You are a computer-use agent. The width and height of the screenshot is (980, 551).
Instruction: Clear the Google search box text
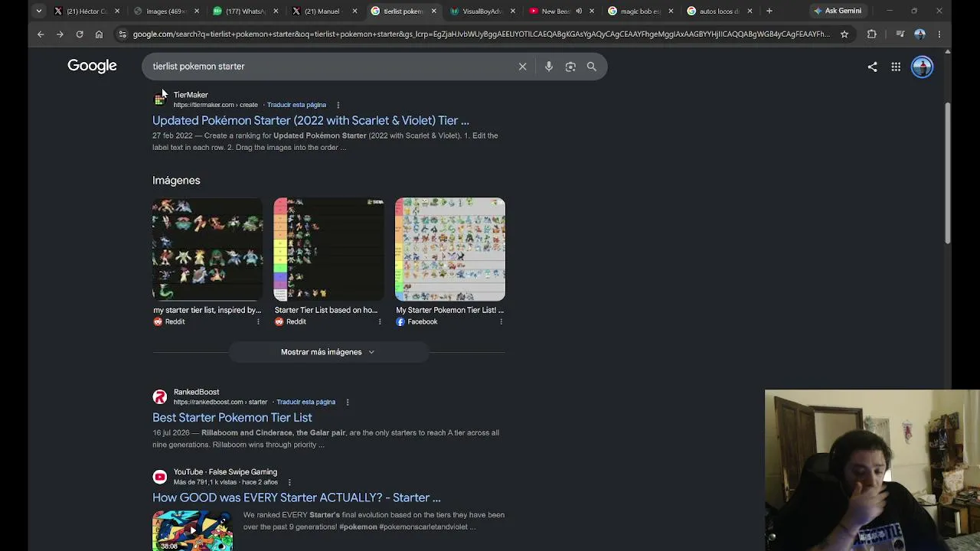coord(523,67)
